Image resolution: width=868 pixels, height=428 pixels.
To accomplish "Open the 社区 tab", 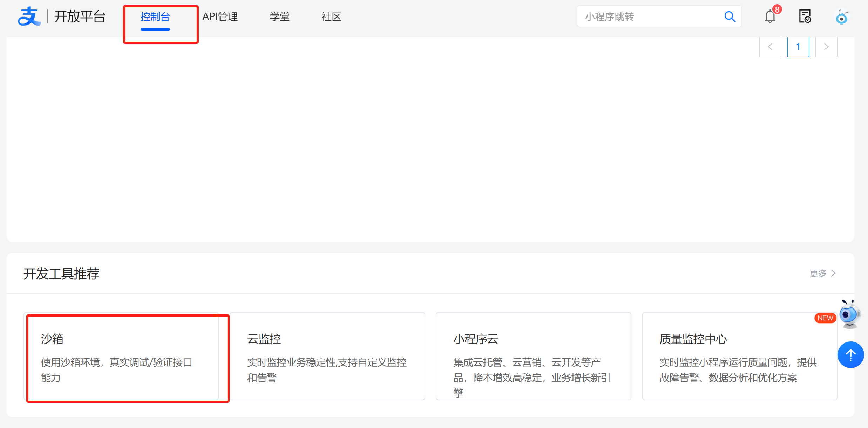I will point(331,16).
